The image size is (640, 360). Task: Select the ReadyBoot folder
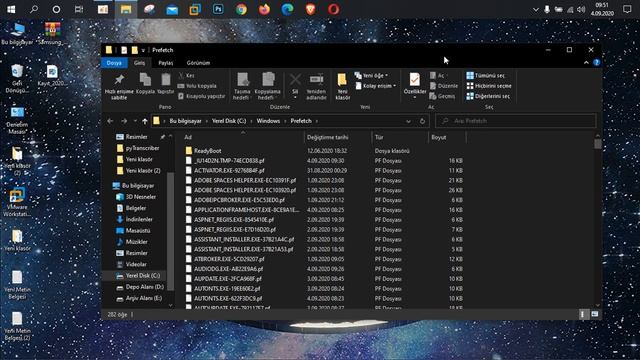207,151
